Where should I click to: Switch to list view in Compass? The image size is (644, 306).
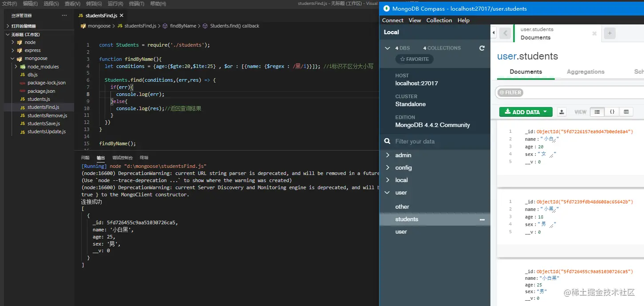(597, 112)
